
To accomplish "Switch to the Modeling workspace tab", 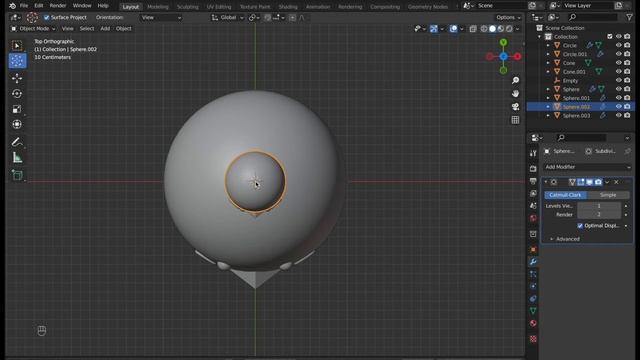I will pyautogui.click(x=158, y=7).
